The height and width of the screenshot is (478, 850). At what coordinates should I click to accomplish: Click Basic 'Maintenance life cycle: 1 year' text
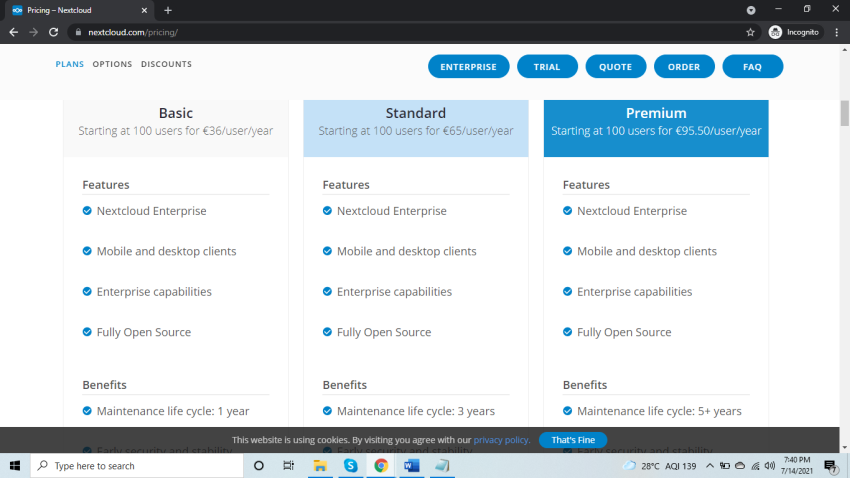173,411
